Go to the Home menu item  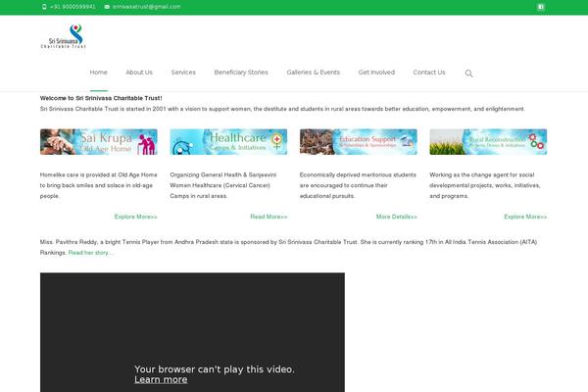point(99,72)
